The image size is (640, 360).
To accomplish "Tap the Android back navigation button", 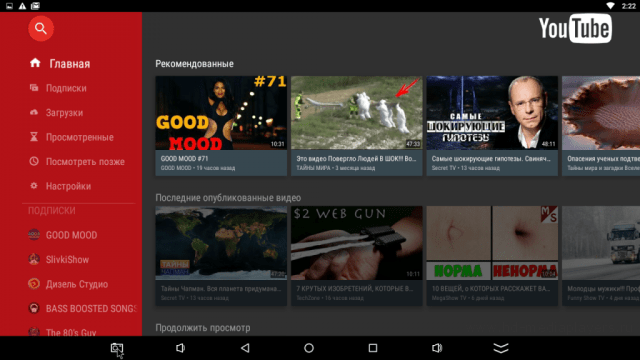I will pos(245,348).
